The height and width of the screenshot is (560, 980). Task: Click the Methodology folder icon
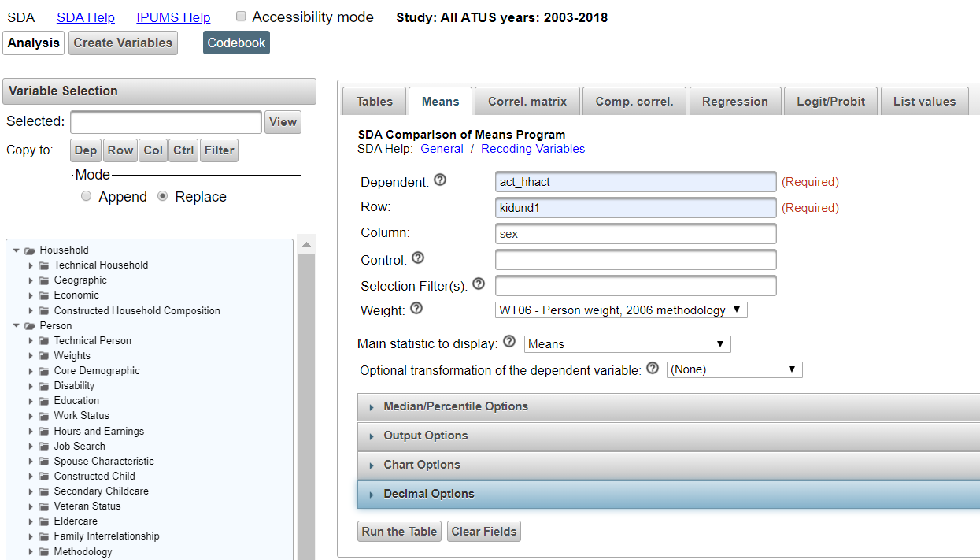[44, 552]
